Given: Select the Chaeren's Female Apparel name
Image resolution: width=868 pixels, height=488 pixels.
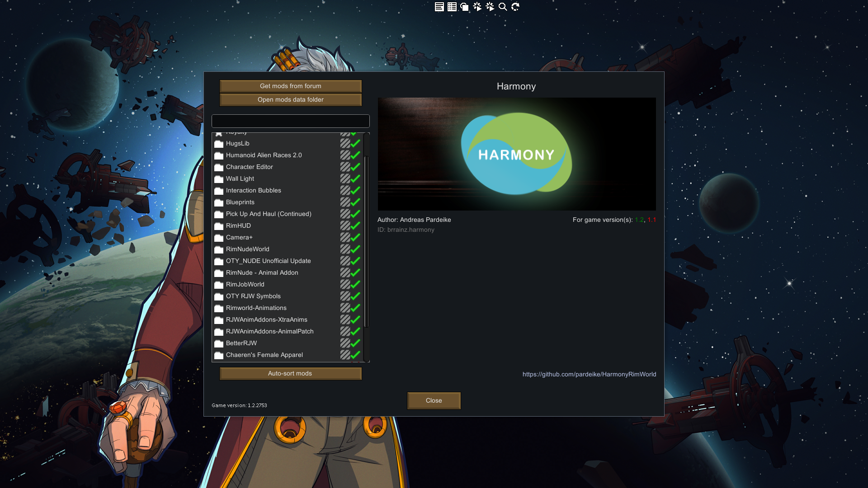Looking at the screenshot, I should click(264, 355).
